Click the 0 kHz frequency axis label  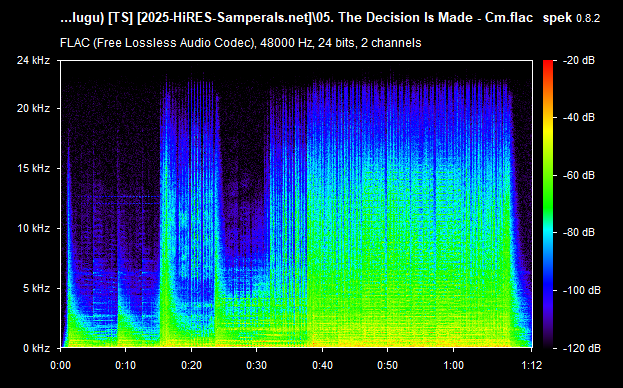[x=36, y=348]
